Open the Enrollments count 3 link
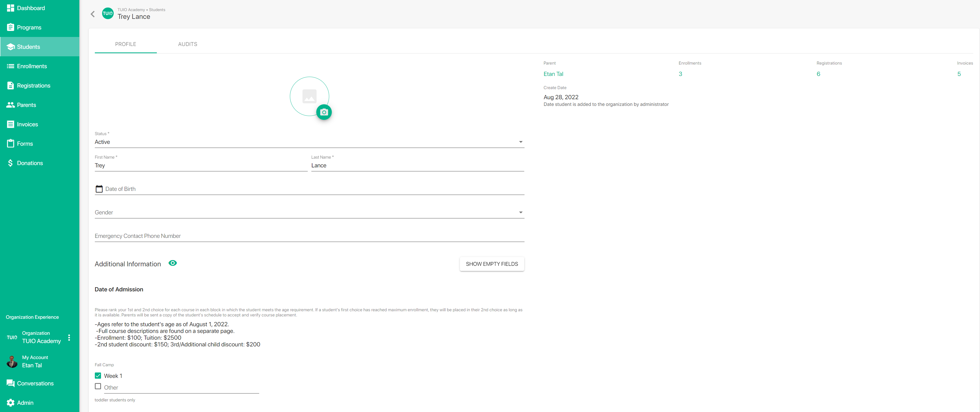Screen dimensions: 980x412 pyautogui.click(x=680, y=74)
